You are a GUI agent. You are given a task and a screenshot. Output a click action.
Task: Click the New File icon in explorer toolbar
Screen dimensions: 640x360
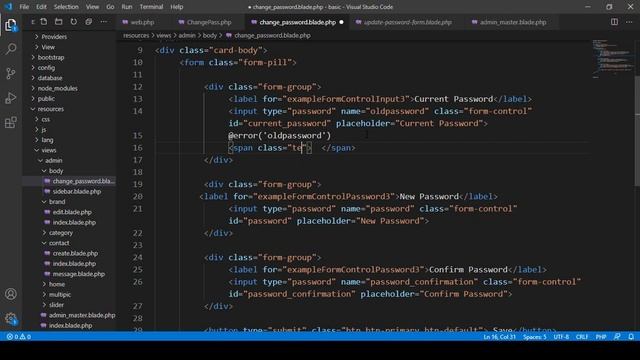click(44, 22)
